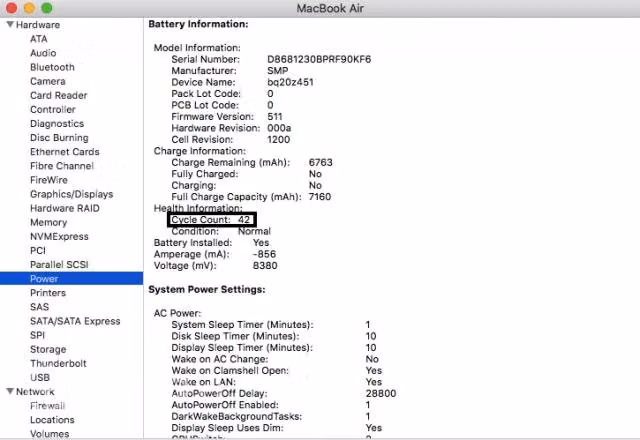Click the Battery Information heading

tap(198, 24)
